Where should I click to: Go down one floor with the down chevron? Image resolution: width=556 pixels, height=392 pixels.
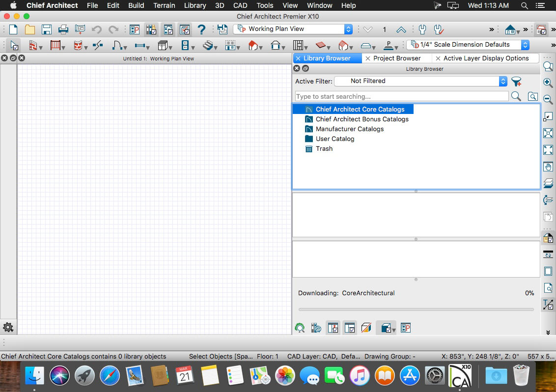pos(368,29)
